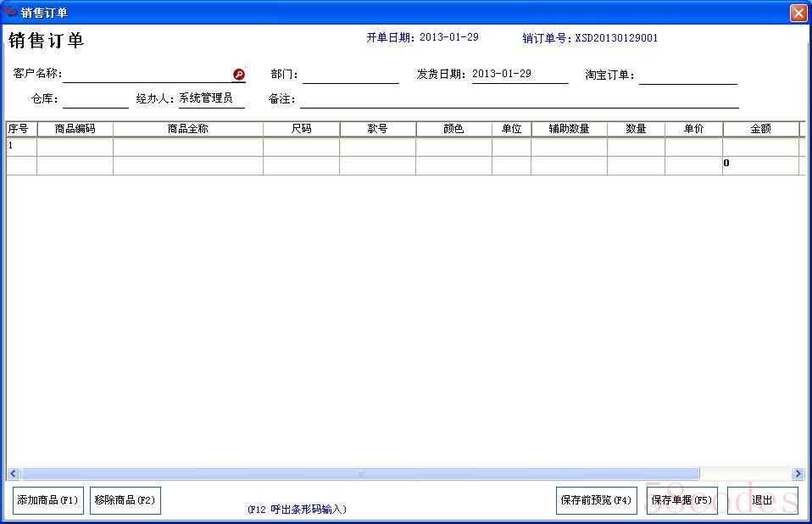The image size is (812, 524).
Task: Click the 发货日期 date field
Action: point(518,75)
